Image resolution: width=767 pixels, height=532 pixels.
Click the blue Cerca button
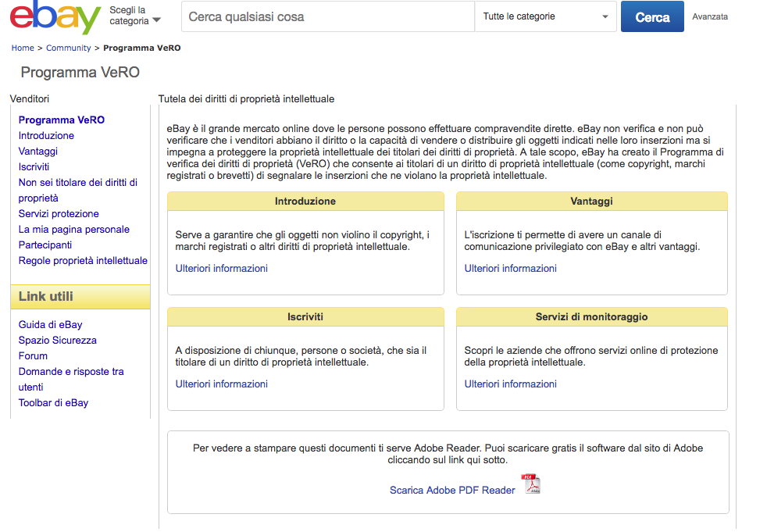652,16
